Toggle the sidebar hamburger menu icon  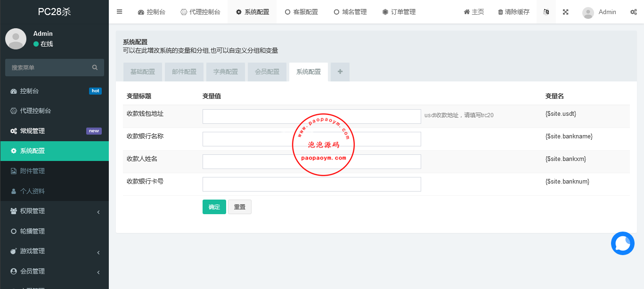coord(119,12)
